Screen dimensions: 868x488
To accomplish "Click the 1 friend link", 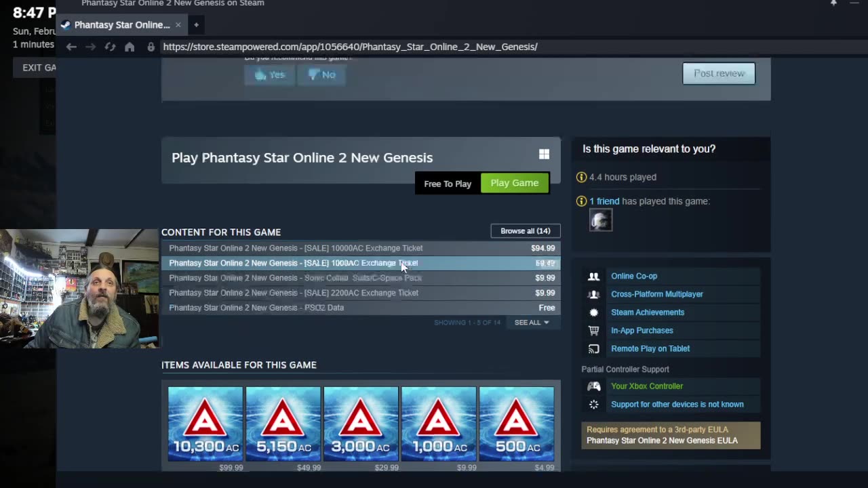I will (604, 201).
